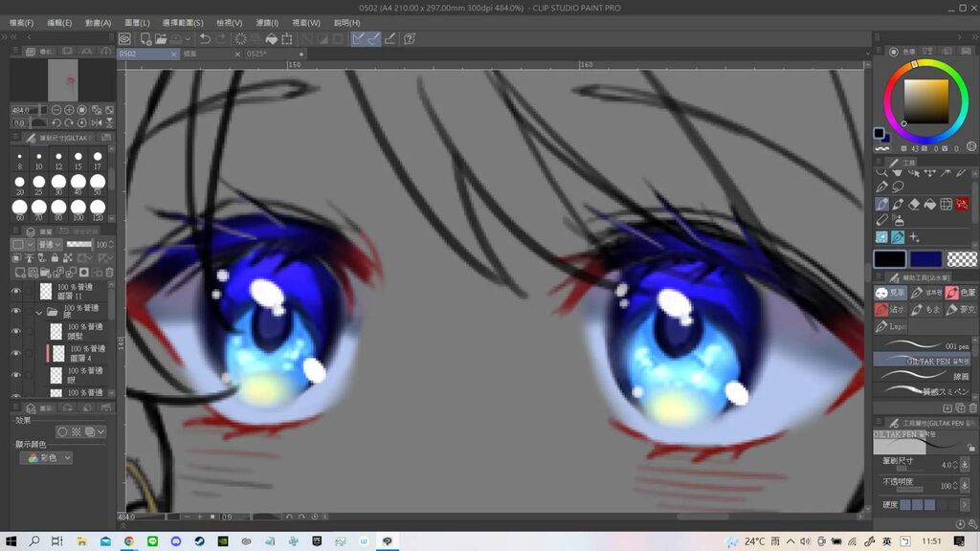
Task: Select the transparent color swatch
Action: click(x=962, y=258)
